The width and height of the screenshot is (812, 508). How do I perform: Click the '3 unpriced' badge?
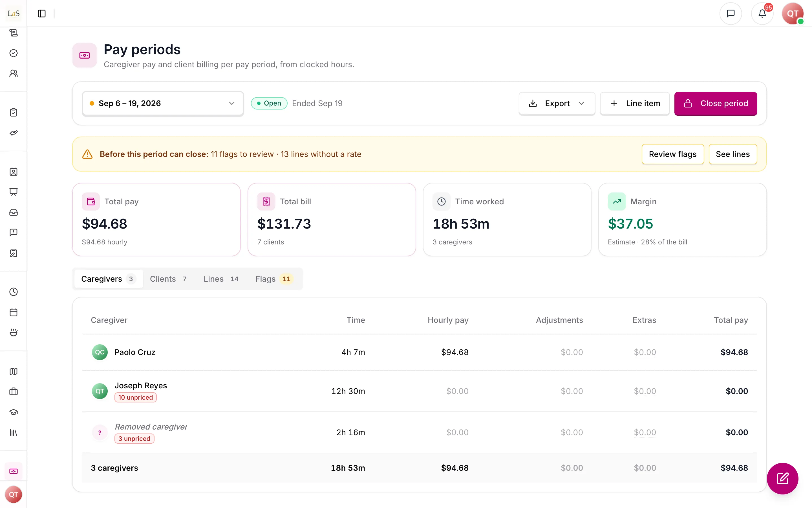pos(134,439)
